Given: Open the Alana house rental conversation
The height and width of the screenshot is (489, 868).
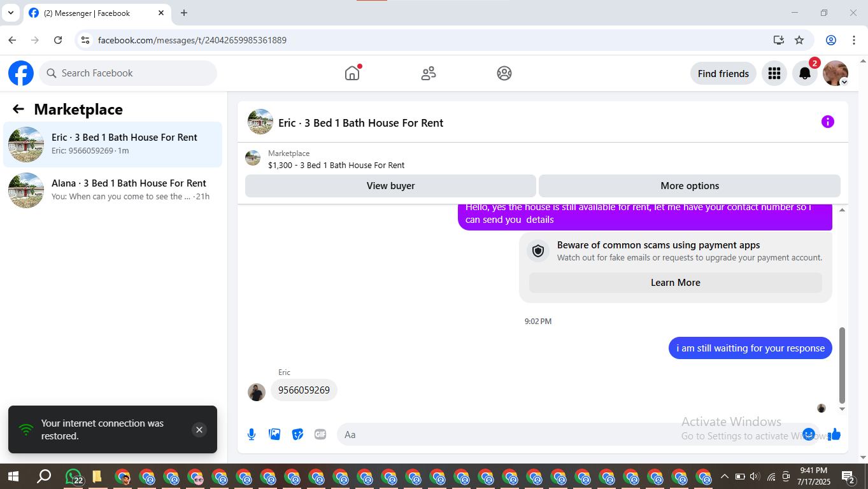Looking at the screenshot, I should [x=113, y=190].
